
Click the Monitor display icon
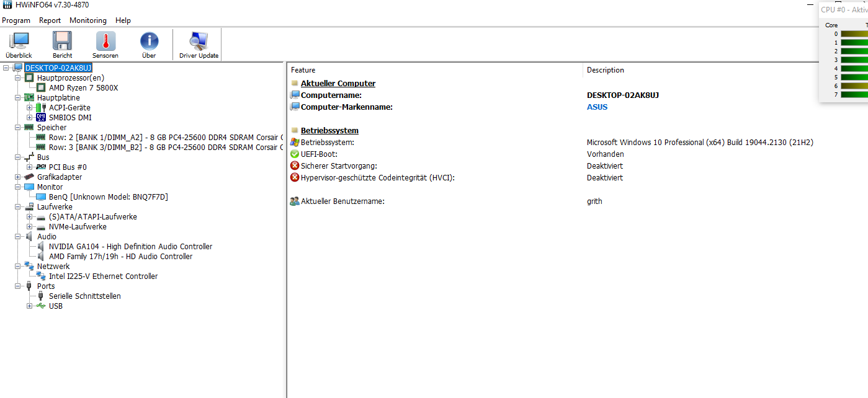tap(29, 187)
